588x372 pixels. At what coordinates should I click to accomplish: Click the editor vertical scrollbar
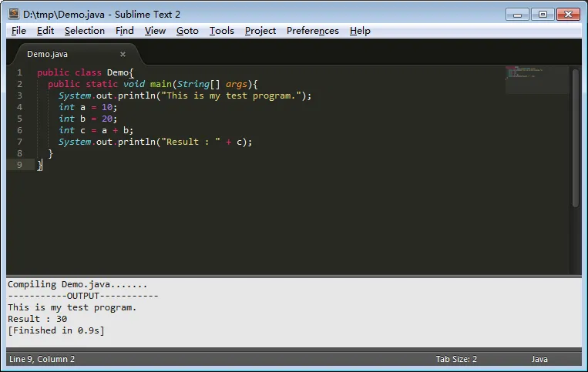(x=576, y=138)
